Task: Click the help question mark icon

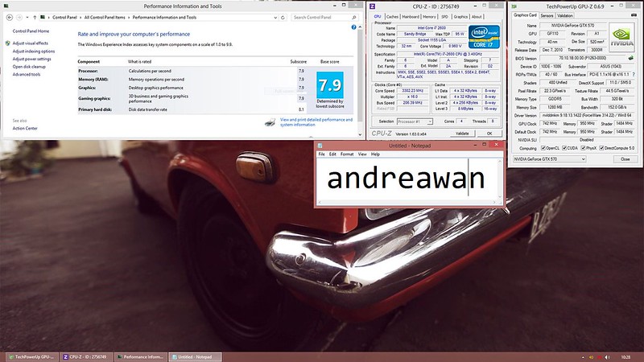Action: 353,27
